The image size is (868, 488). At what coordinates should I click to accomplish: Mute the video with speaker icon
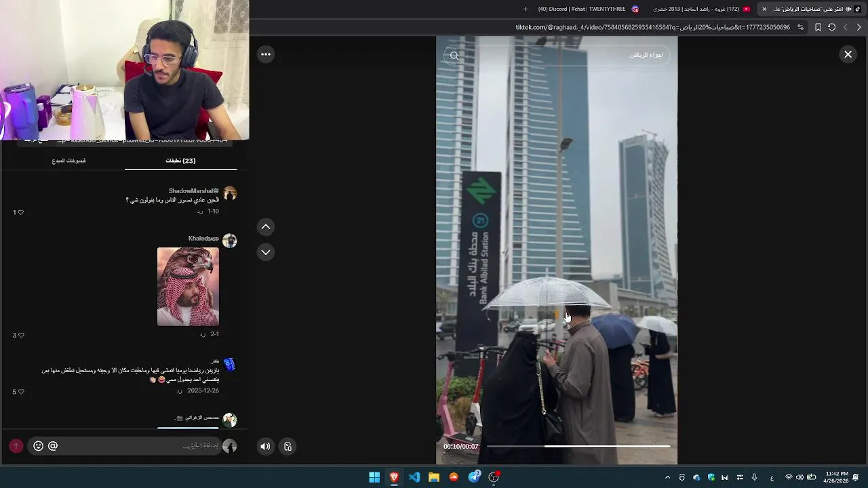tap(265, 446)
